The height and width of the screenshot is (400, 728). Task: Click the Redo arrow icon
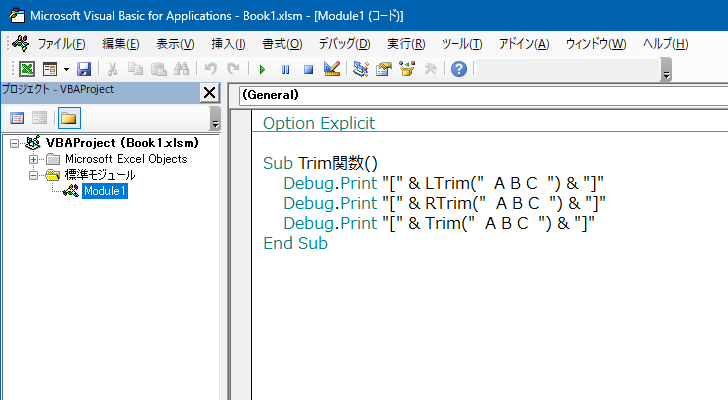click(233, 69)
